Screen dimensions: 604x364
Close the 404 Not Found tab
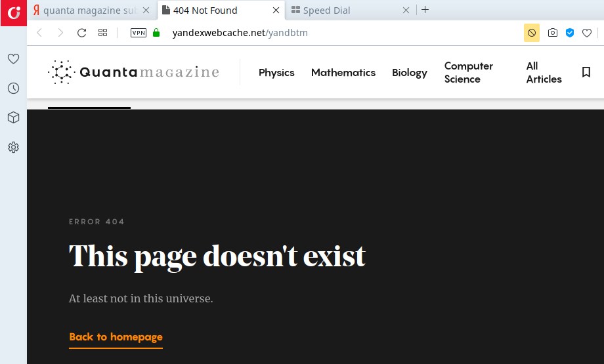tap(276, 10)
